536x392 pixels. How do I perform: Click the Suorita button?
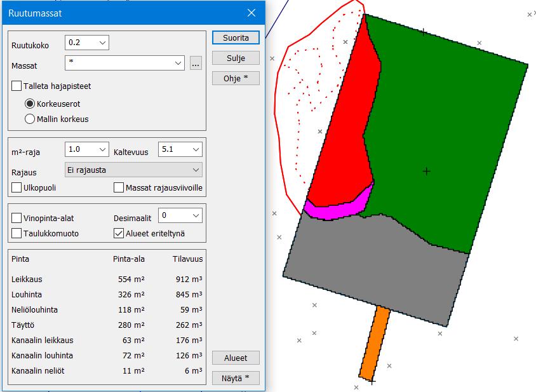click(236, 37)
